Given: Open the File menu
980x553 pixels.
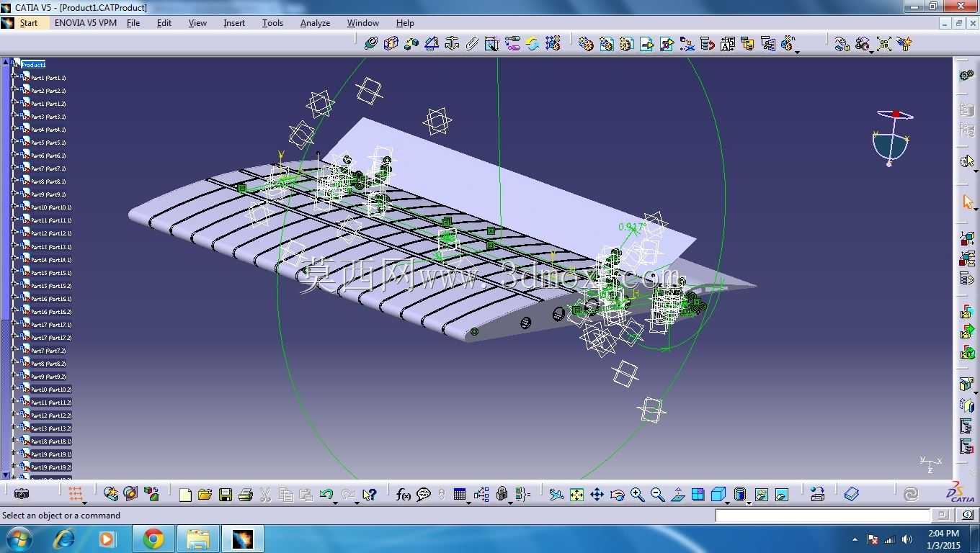Looking at the screenshot, I should 133,23.
